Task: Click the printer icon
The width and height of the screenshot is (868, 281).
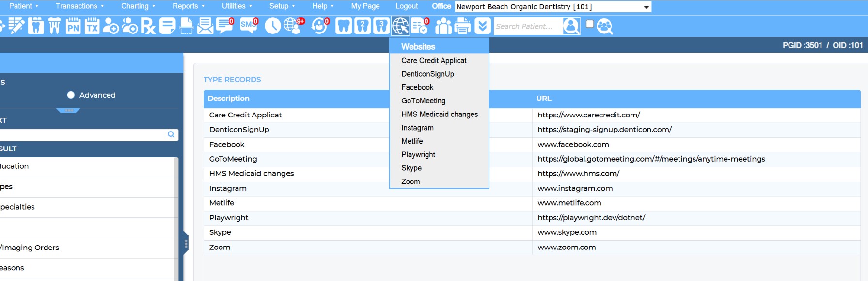Action: coord(462,26)
